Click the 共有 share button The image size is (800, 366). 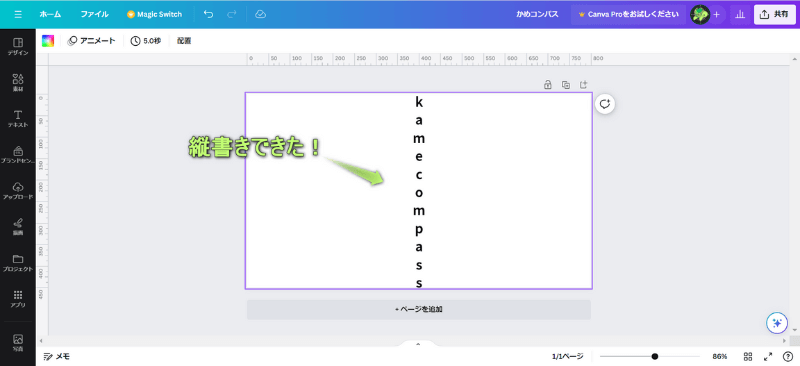[774, 14]
